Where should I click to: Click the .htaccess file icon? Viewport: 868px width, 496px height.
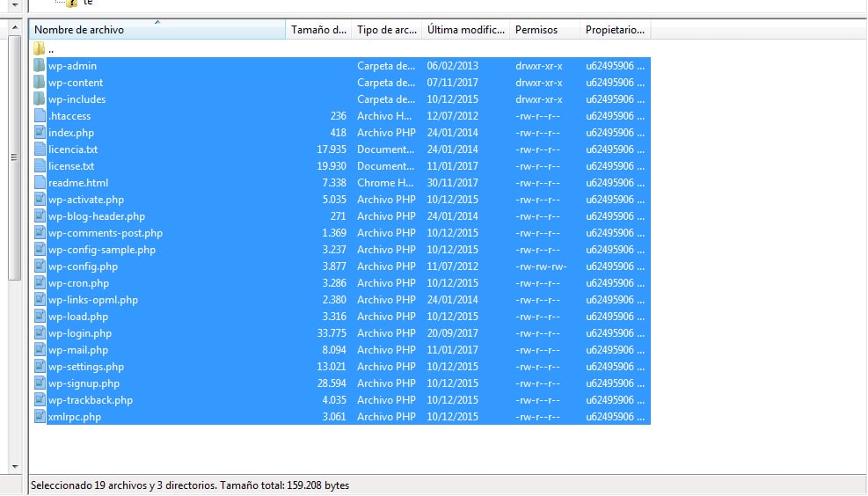tap(40, 116)
